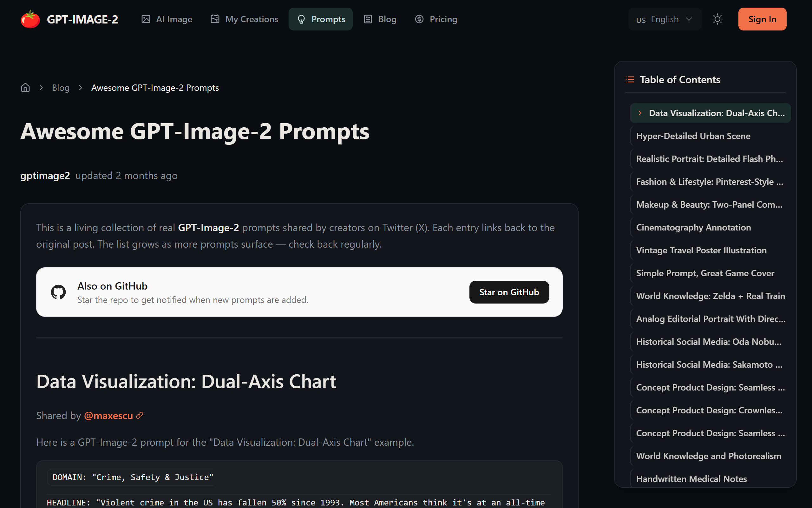Jump to Historical Social Media: Sakamoto entry
The width and height of the screenshot is (812, 508).
[x=710, y=364]
